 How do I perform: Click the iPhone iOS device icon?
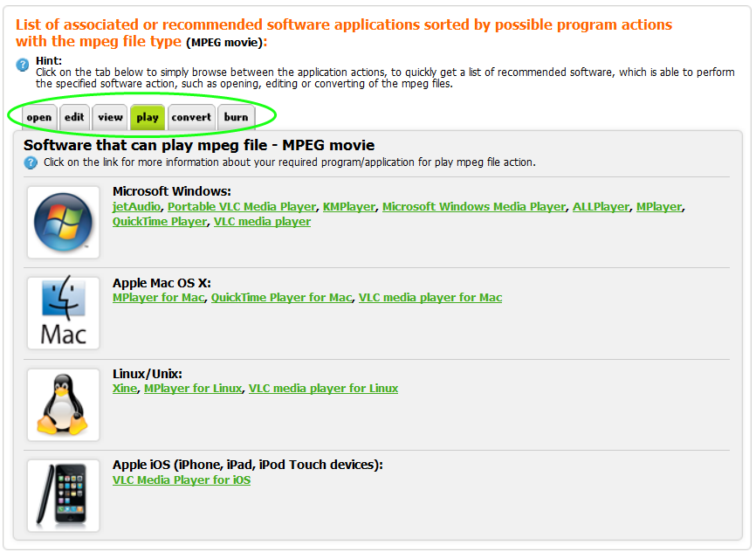63,495
